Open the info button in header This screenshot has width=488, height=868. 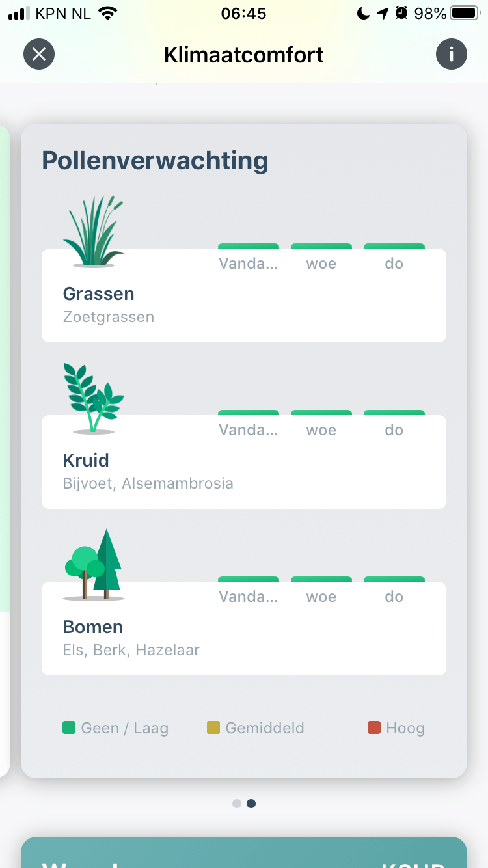click(452, 54)
